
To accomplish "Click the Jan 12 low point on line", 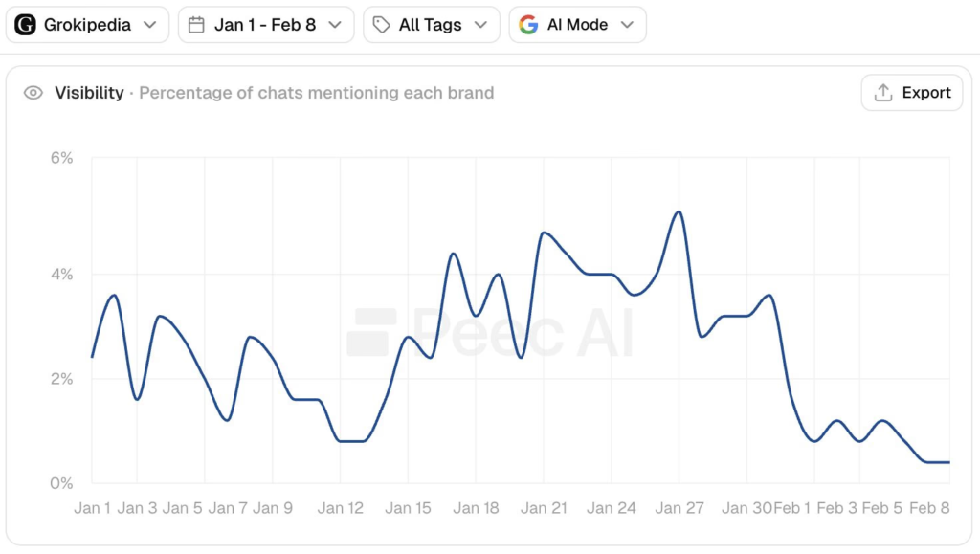I will (x=351, y=441).
